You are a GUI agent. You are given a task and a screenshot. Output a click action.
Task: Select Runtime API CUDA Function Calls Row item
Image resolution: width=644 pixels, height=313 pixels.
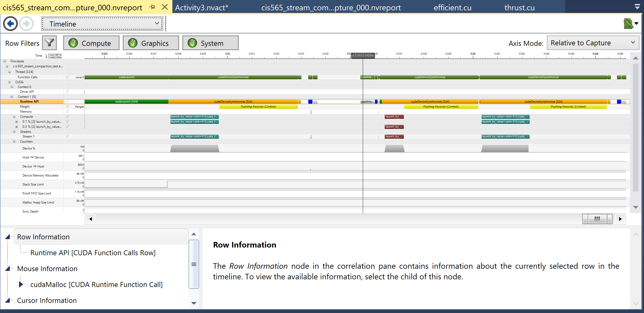[93, 253]
